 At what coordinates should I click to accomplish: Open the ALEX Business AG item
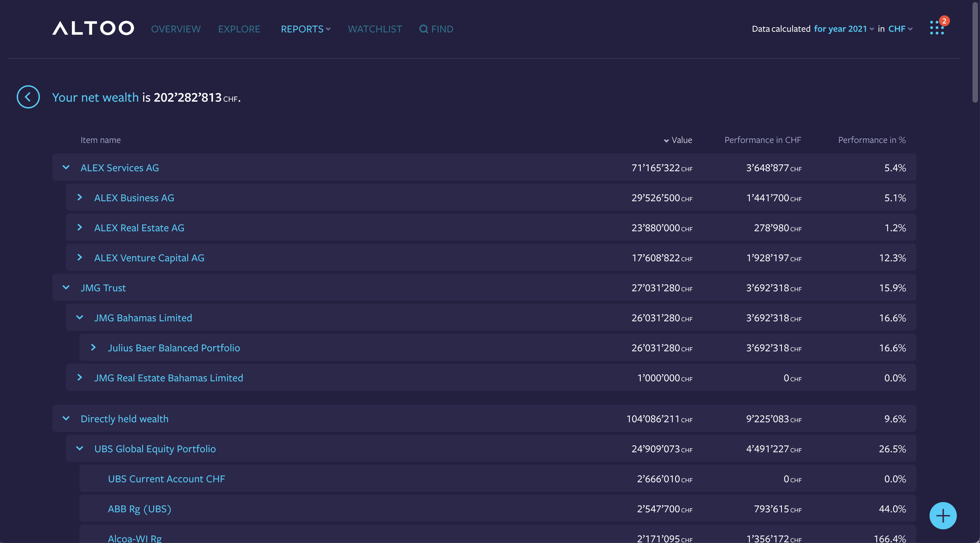pos(134,198)
